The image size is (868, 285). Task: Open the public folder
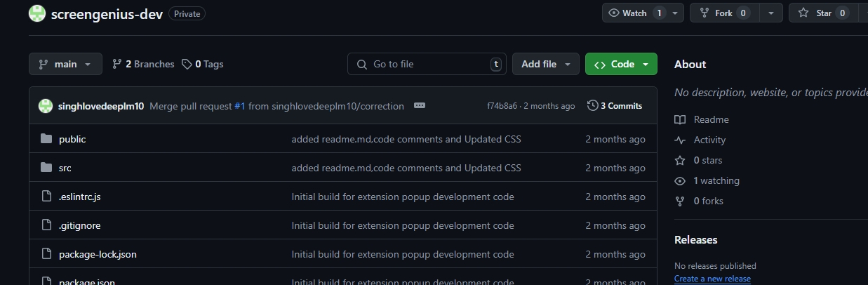click(x=72, y=139)
